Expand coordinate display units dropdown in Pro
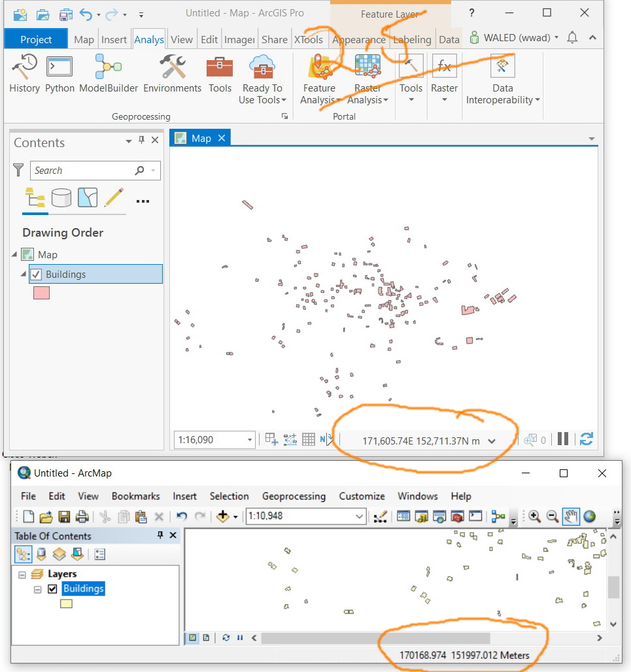The image size is (631, 672). click(492, 441)
